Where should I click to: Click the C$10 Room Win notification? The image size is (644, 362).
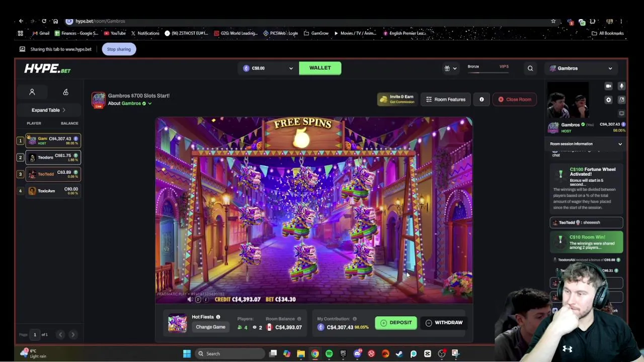pos(586,242)
